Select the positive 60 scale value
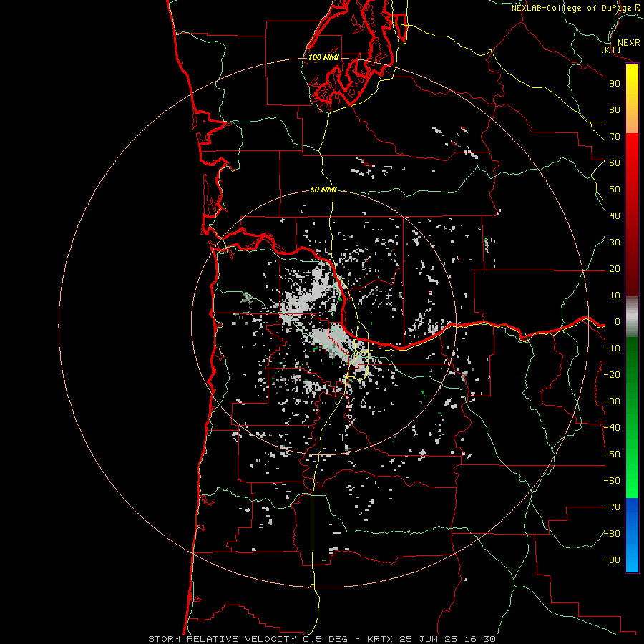Image resolution: width=644 pixels, height=644 pixels. click(x=615, y=162)
